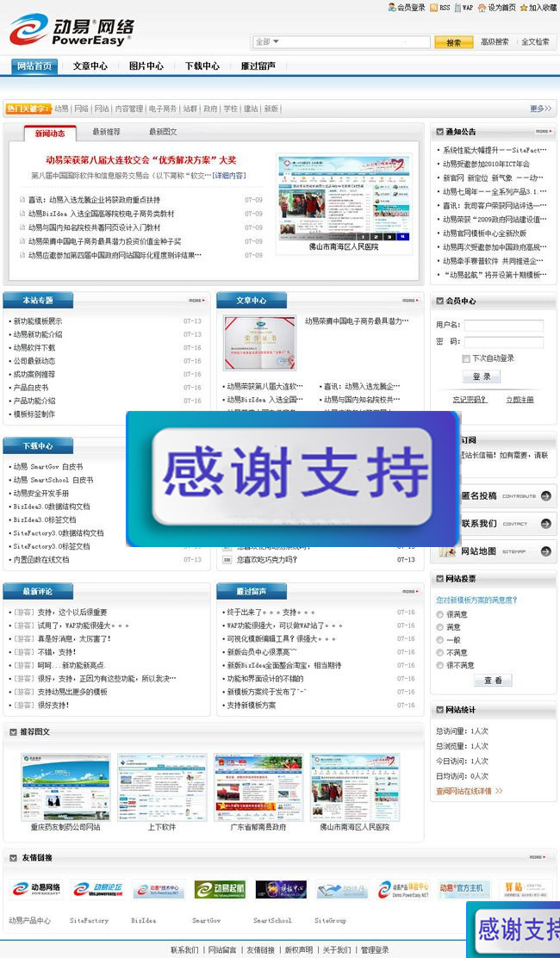Open 动易起航 green friend link logo
This screenshot has height=958, width=560.
(220, 889)
